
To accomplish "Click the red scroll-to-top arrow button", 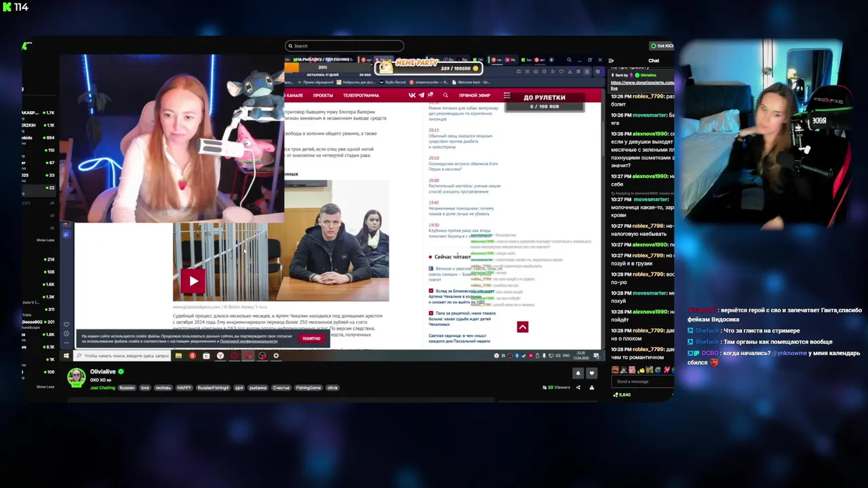I will pyautogui.click(x=522, y=327).
